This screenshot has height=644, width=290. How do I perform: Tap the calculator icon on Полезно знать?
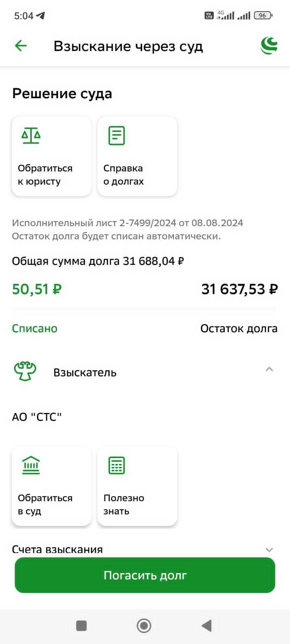(x=116, y=465)
